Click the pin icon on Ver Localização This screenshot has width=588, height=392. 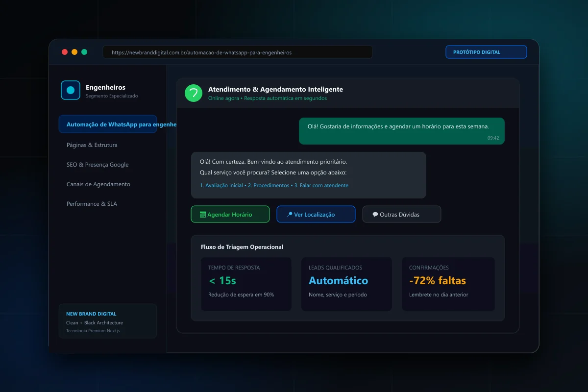[x=290, y=215]
